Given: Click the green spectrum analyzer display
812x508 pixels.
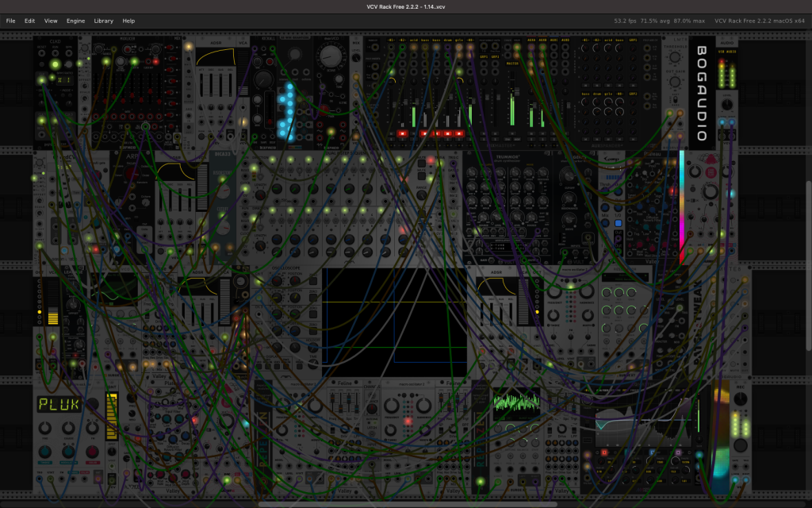Looking at the screenshot, I should click(516, 402).
